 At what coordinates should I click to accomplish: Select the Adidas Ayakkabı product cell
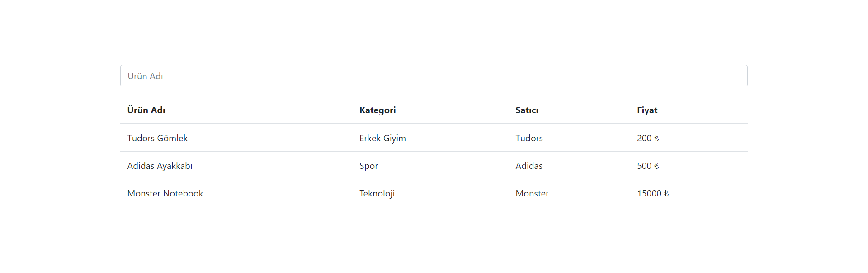(x=160, y=166)
